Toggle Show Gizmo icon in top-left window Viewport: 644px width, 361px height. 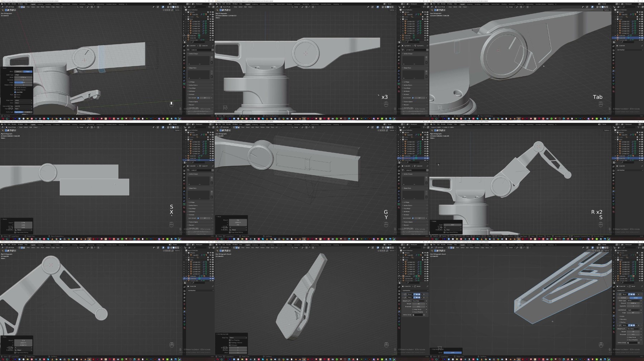click(158, 7)
